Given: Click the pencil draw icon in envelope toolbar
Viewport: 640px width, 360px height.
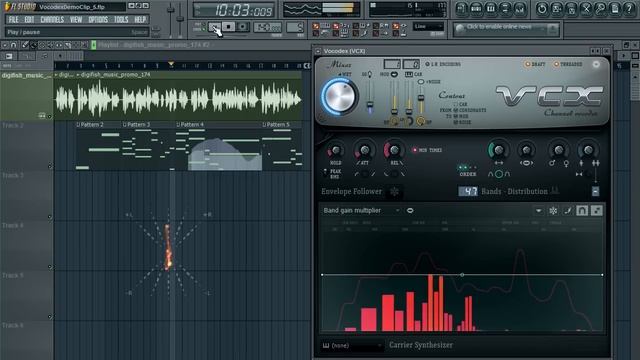Looking at the screenshot, I should (568, 211).
